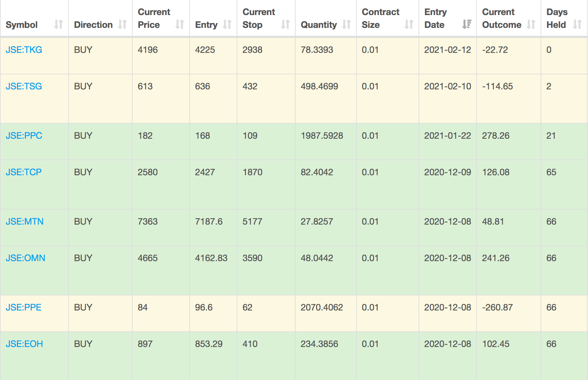Select quantity 1987.5928
Image resolution: width=588 pixels, height=380 pixels.
[x=322, y=136]
